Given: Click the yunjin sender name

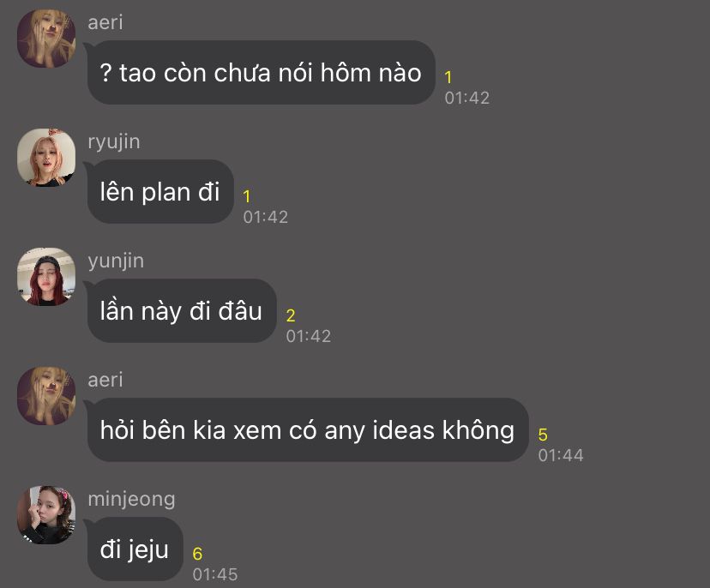Looking at the screenshot, I should click(x=116, y=261).
